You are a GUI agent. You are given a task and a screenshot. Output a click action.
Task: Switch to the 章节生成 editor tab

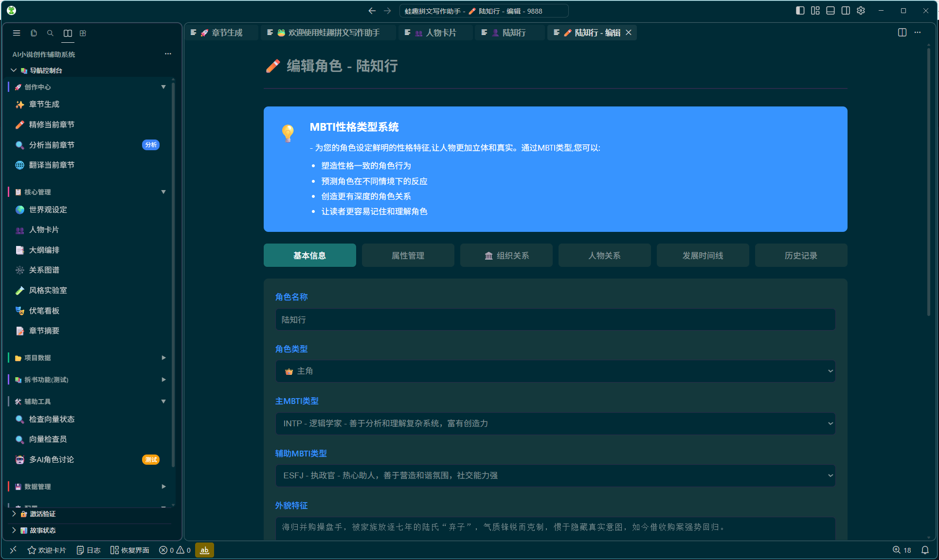coord(222,33)
